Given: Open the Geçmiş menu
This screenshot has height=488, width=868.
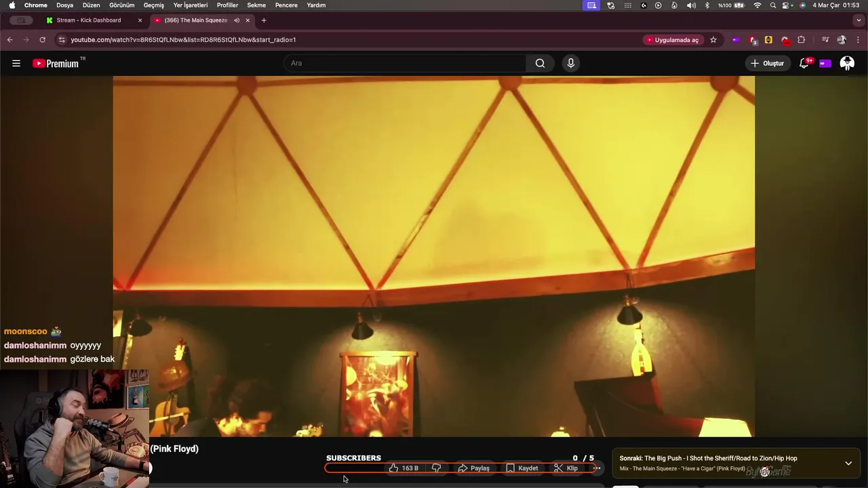Looking at the screenshot, I should point(154,5).
